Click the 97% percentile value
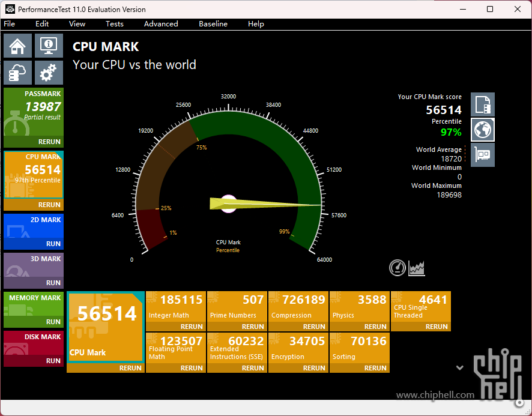 [451, 132]
